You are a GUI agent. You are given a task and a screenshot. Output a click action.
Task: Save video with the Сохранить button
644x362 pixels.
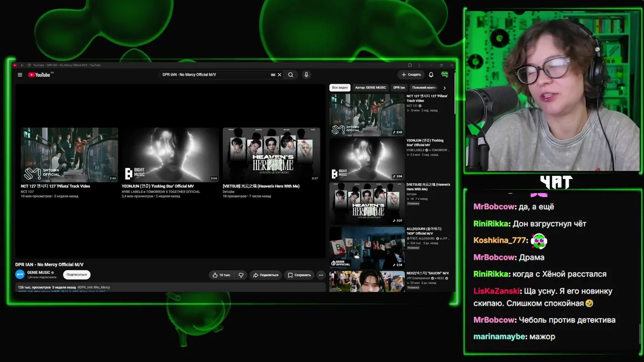tap(299, 275)
